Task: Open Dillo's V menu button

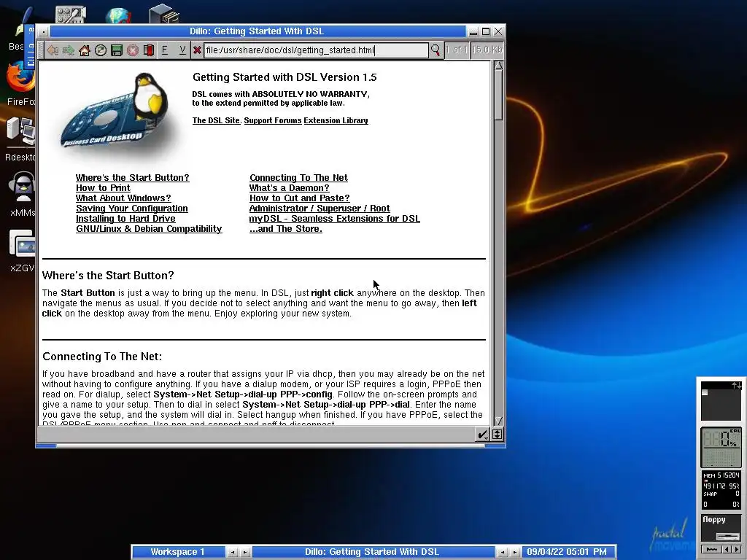Action: (182, 50)
